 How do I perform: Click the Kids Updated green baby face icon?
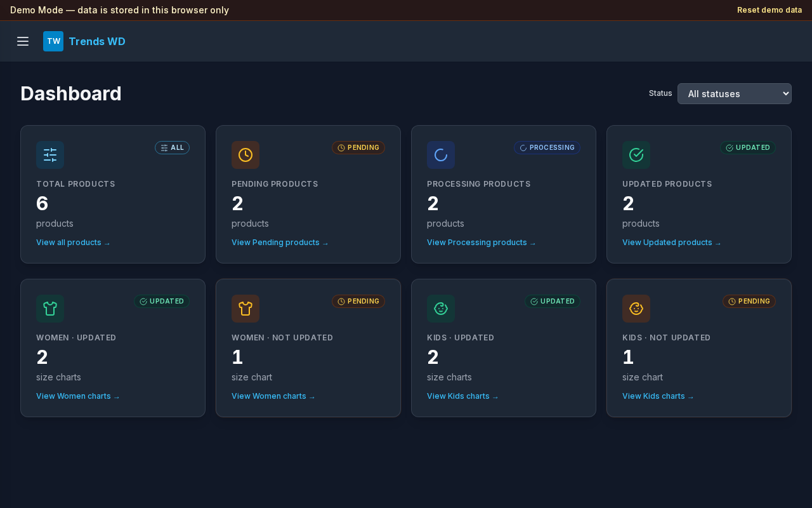click(x=441, y=309)
